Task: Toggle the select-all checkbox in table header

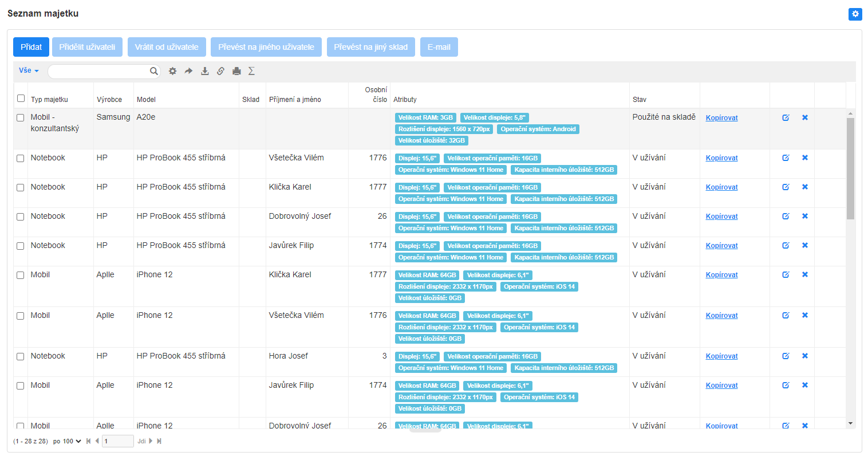Action: [x=21, y=99]
